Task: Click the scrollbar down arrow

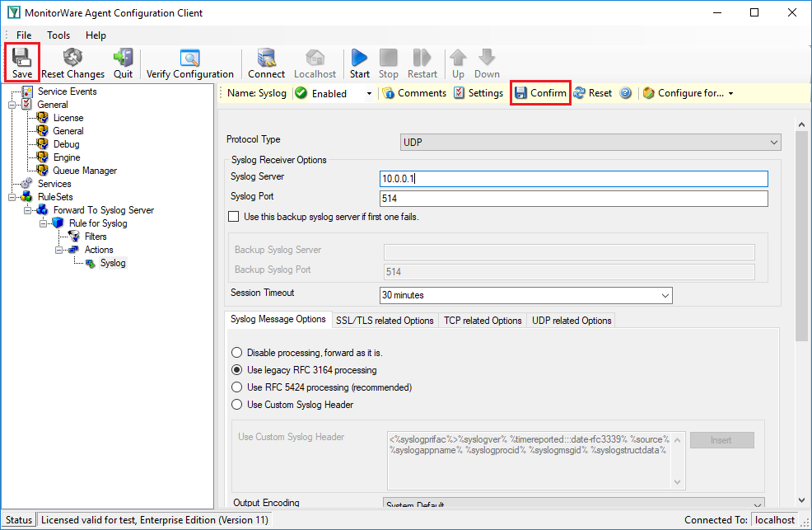Action: tap(801, 500)
